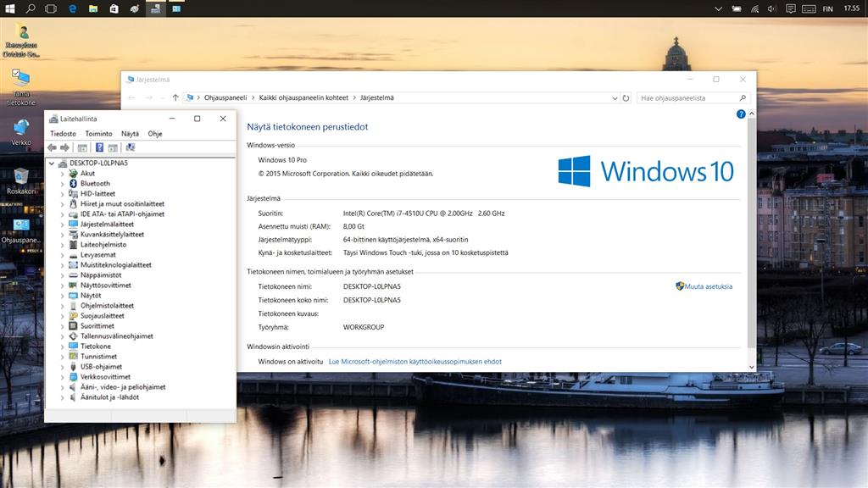The image size is (868, 488).
Task: Click the Järjestelmä breadcrumb segment
Action: pyautogui.click(x=377, y=98)
